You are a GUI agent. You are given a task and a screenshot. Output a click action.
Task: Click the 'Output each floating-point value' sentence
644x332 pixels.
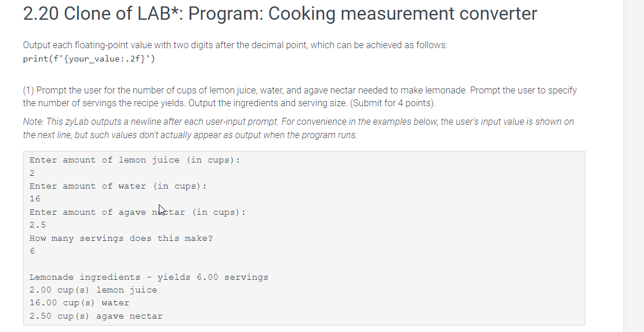235,45
